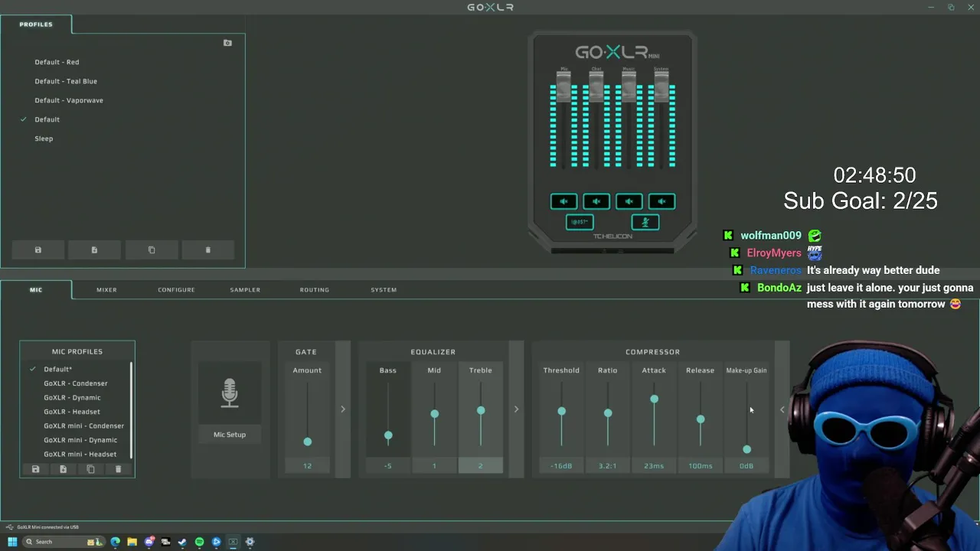Load the Default - Teal Blue profile

point(66,81)
